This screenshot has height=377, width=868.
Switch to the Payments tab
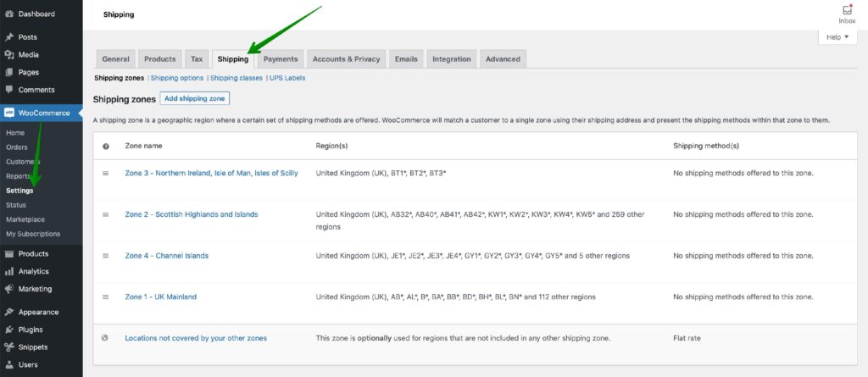[281, 59]
